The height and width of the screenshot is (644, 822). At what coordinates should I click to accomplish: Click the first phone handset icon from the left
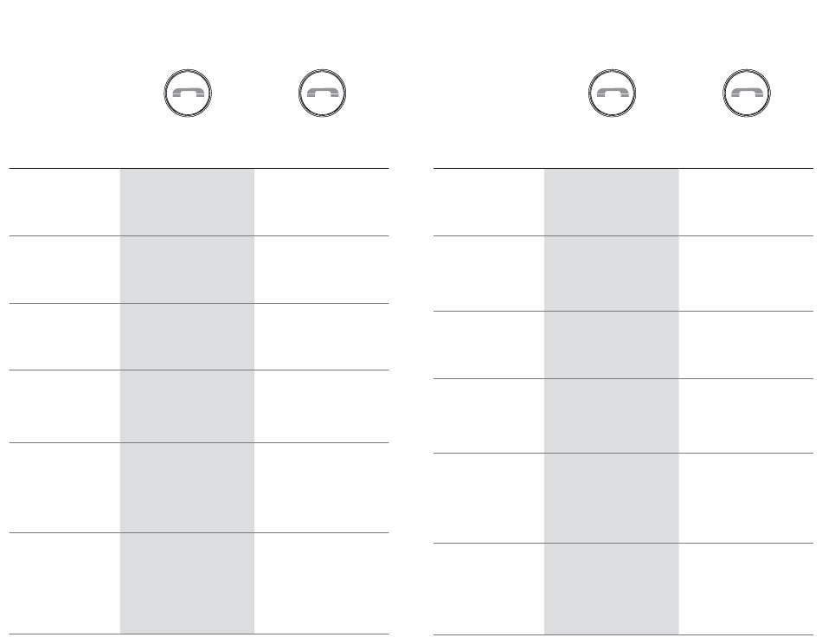pos(188,93)
